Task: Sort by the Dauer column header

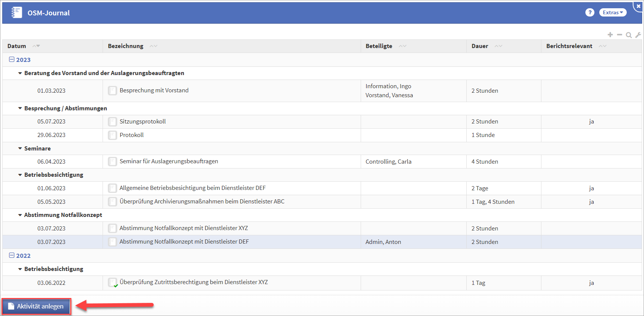Action: click(480, 46)
